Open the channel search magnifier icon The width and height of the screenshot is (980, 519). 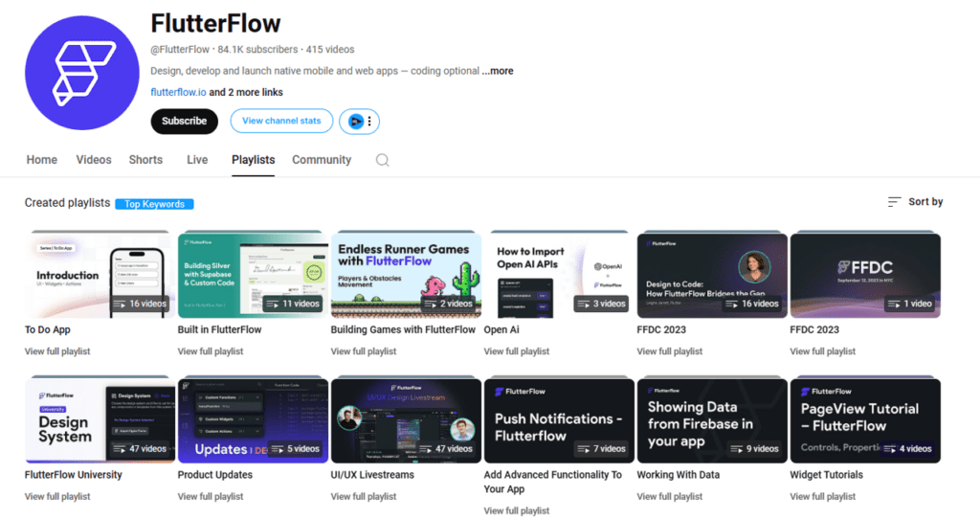coord(383,160)
